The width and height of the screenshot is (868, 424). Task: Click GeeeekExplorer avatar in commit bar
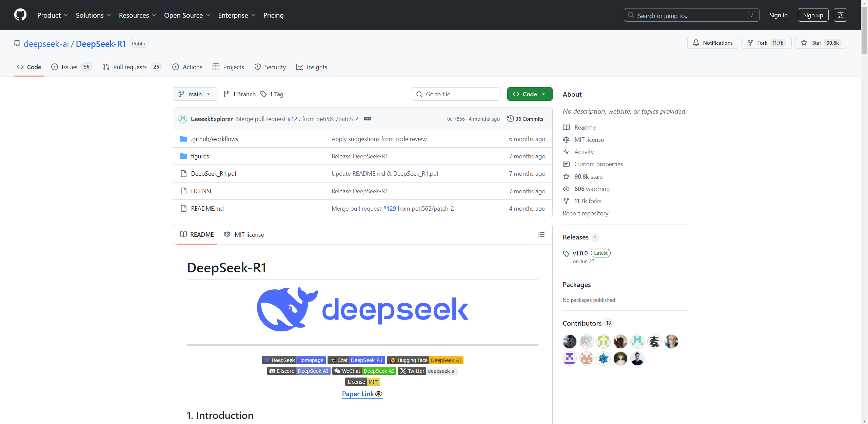pos(183,119)
